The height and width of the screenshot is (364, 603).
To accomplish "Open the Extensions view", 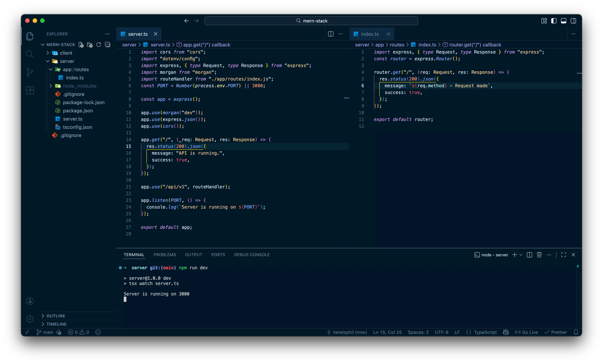I will [30, 90].
